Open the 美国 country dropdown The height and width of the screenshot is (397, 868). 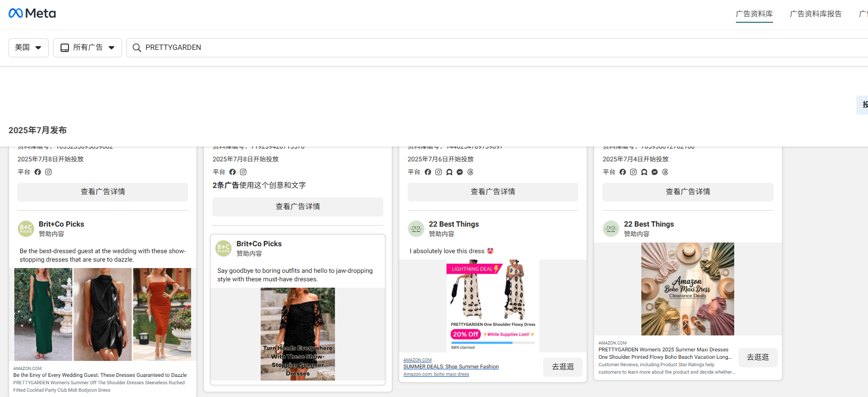tap(29, 48)
